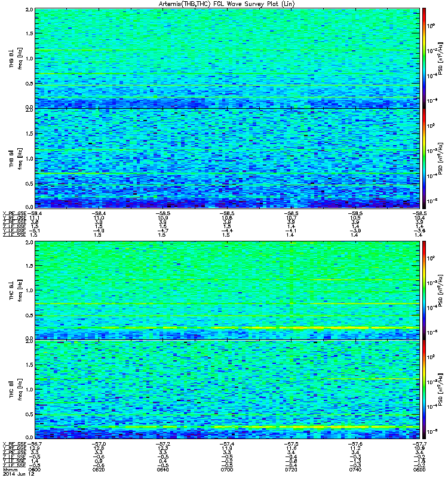Click the THB ephemeris value '-5.1'
The height and width of the screenshot is (478, 448).
pyautogui.click(x=34, y=231)
